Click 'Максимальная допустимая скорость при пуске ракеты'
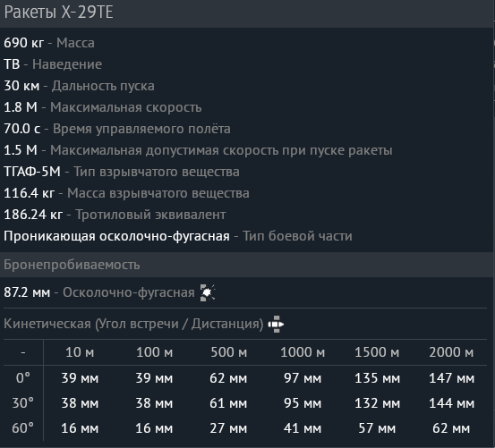Screen dimensions: 495x448 tap(221, 150)
